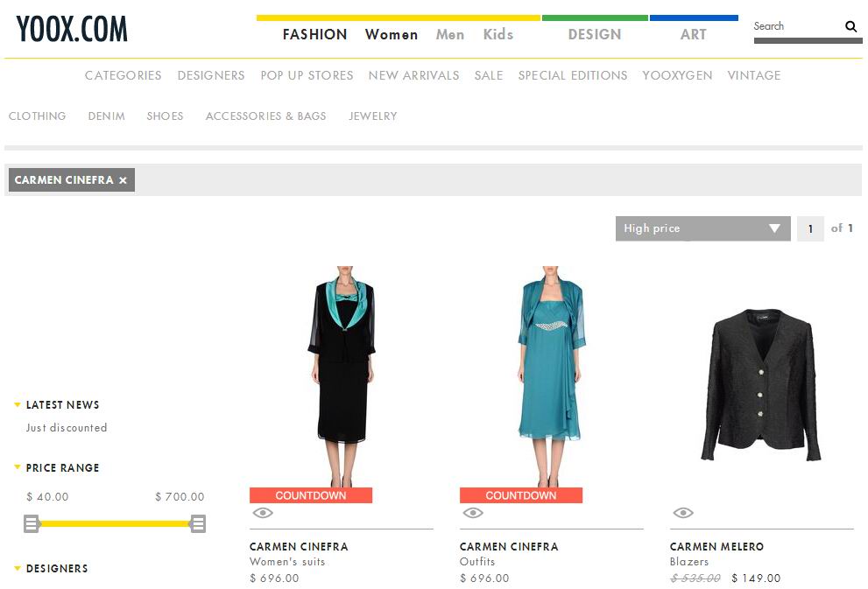This screenshot has height=589, width=868.
Task: Open the YOOXYGEN menu item
Action: 677,75
